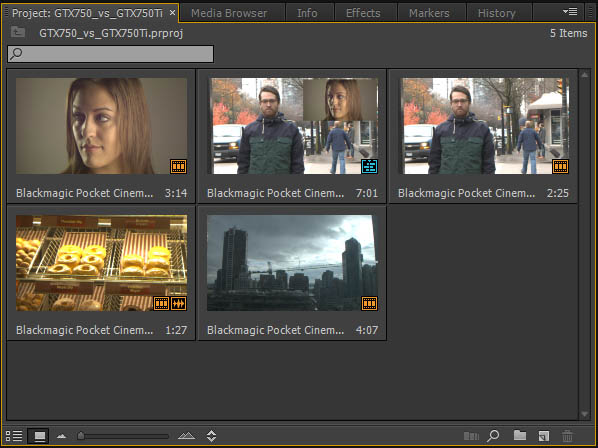Viewport: 598px width, 448px height.
Task: Click audio waveform badge icon on donuts clip
Action: (x=178, y=303)
